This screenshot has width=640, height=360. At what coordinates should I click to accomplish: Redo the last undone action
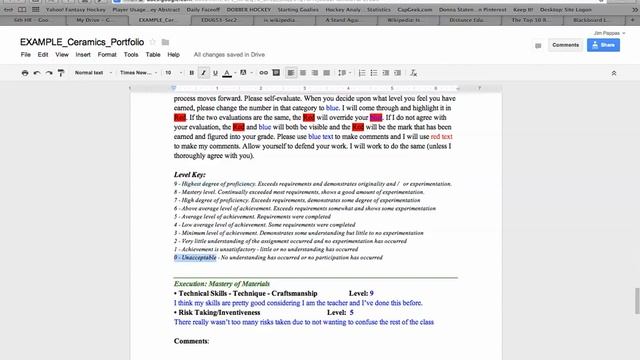(49, 73)
